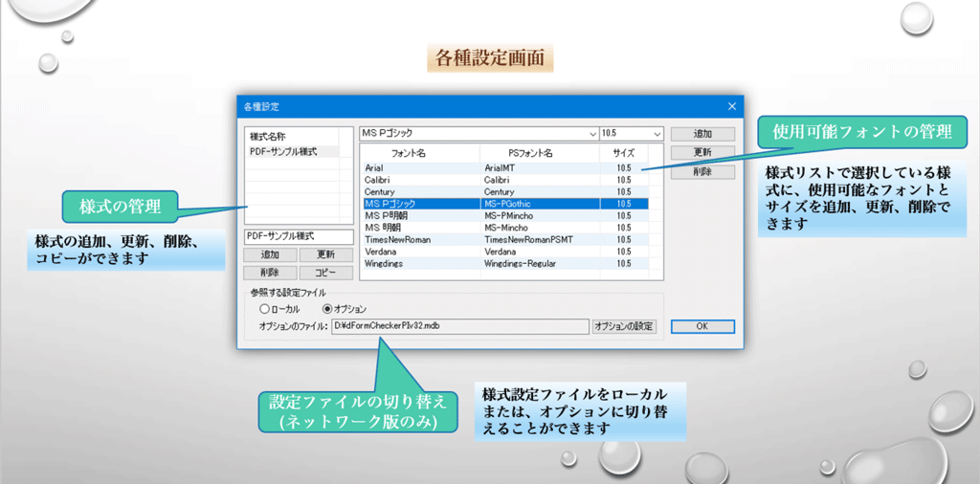Select the ローカル radio button
The image size is (980, 484).
pyautogui.click(x=265, y=309)
